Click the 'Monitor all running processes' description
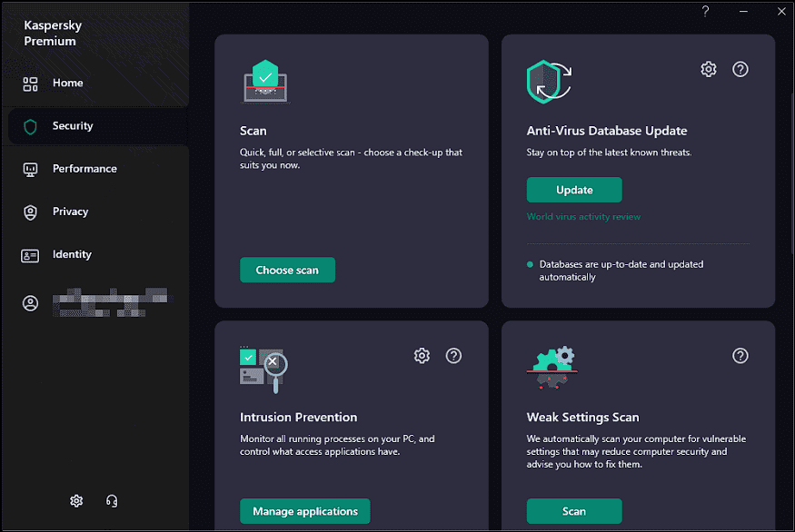The width and height of the screenshot is (795, 532). tap(337, 446)
